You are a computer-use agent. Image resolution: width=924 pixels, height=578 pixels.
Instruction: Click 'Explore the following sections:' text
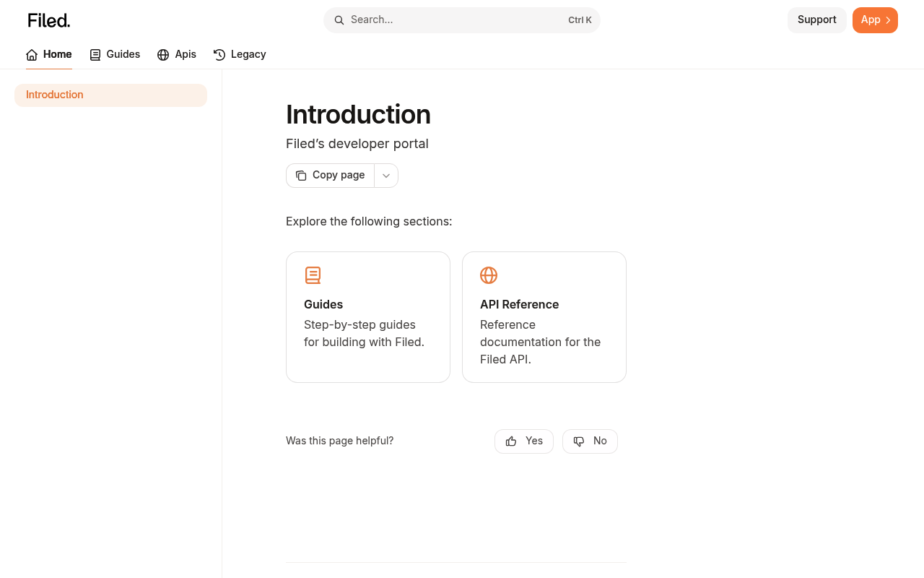pyautogui.click(x=369, y=222)
